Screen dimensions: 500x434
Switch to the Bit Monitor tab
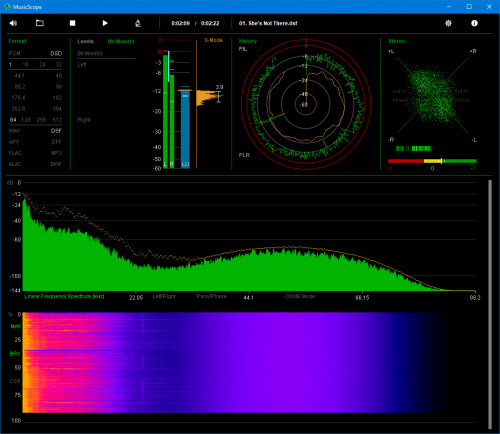coord(121,41)
